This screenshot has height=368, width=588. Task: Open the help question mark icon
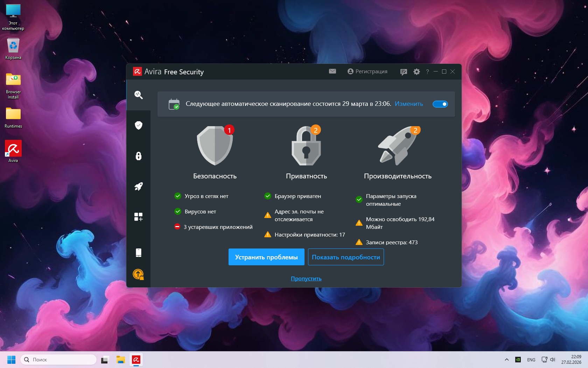(x=427, y=72)
